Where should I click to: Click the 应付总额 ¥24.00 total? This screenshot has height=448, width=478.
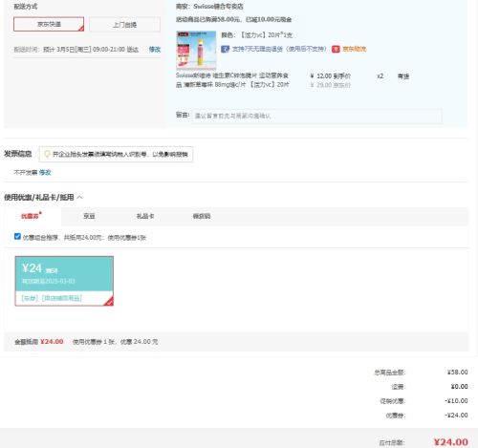click(450, 442)
